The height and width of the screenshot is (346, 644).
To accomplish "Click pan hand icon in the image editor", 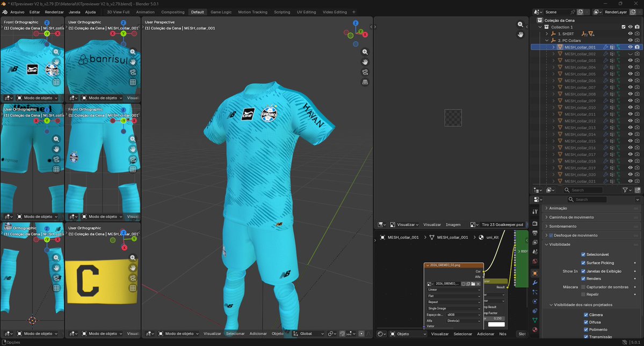I will point(520,34).
